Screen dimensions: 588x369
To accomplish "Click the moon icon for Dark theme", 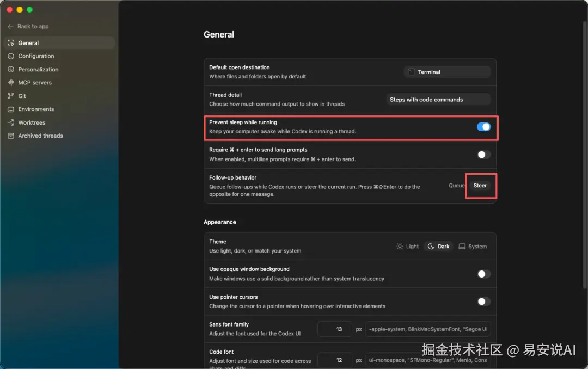I will point(431,247).
